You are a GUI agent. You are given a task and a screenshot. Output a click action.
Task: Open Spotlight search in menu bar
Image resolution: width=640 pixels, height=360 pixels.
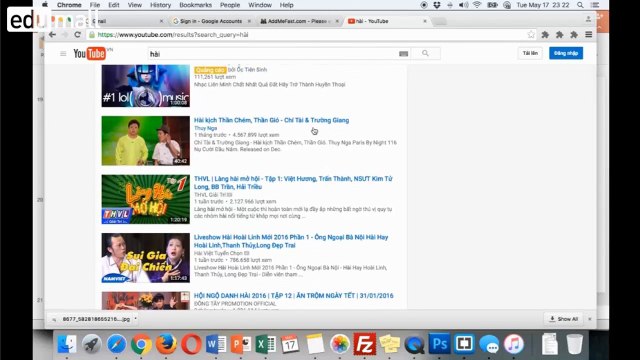tap(580, 5)
